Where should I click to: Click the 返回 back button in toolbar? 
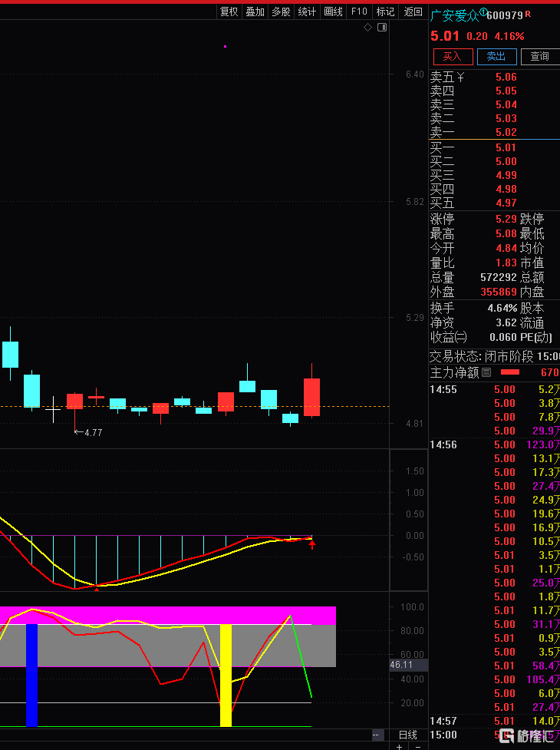pos(413,12)
